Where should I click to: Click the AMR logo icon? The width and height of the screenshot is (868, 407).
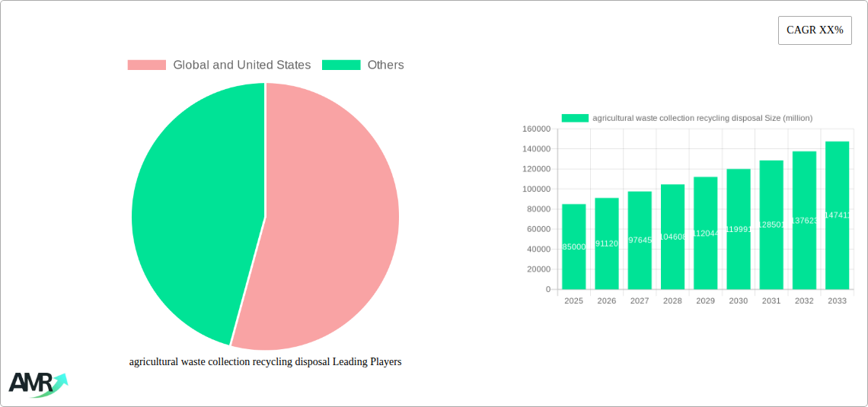37,384
